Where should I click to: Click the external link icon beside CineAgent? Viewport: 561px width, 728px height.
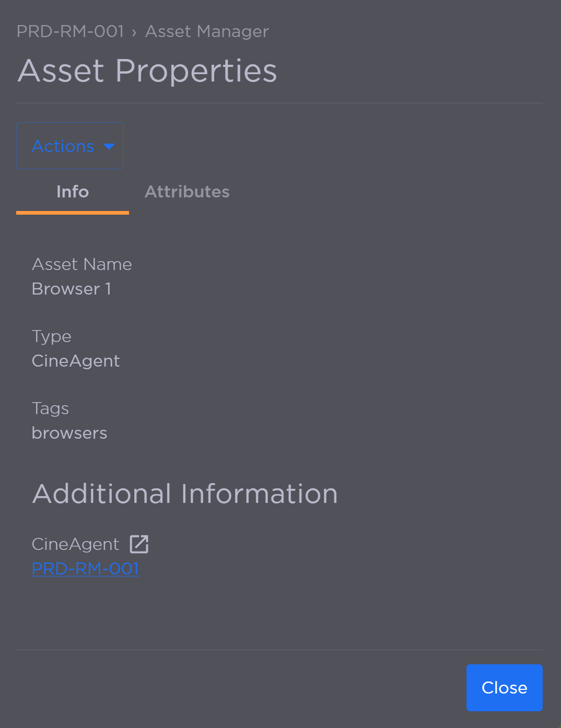[x=138, y=544]
